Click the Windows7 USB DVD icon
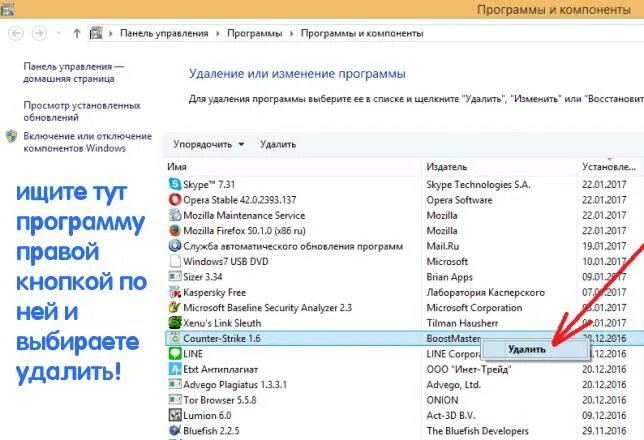 (175, 261)
